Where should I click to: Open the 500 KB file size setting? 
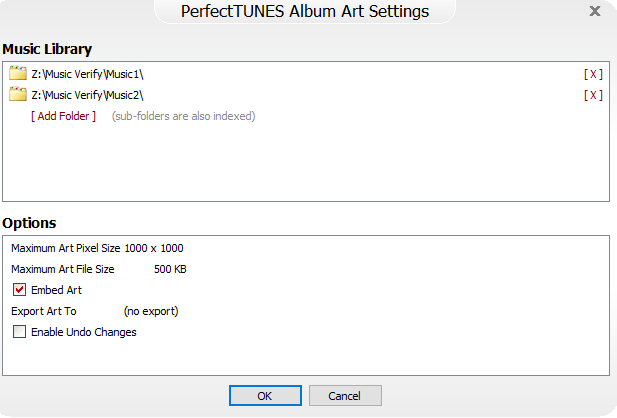tap(170, 269)
